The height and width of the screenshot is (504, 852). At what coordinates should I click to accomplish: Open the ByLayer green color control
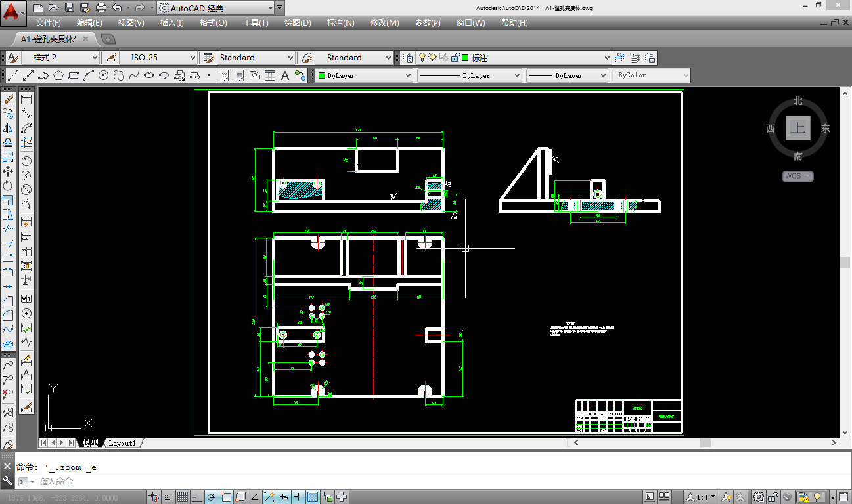[x=364, y=75]
